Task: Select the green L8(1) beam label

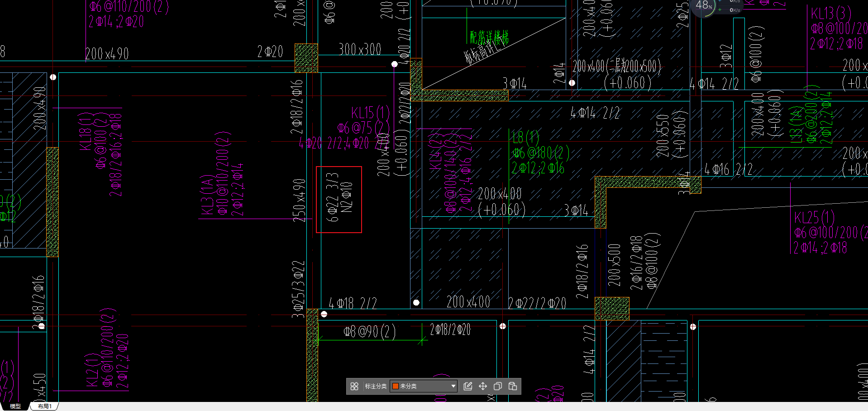Action: [525, 137]
